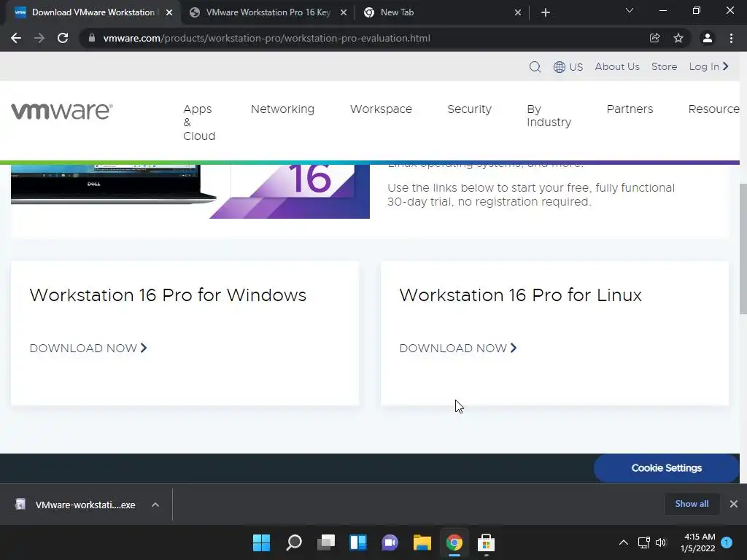This screenshot has width=747, height=560.
Task: Show hidden system tray icons
Action: (623, 542)
